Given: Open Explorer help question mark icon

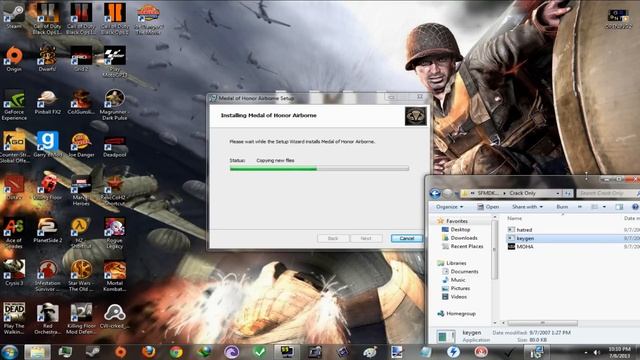Looking at the screenshot, I should click(x=635, y=207).
